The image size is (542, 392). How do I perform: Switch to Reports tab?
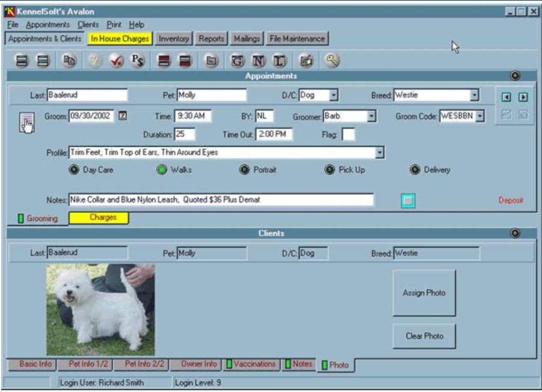[211, 38]
